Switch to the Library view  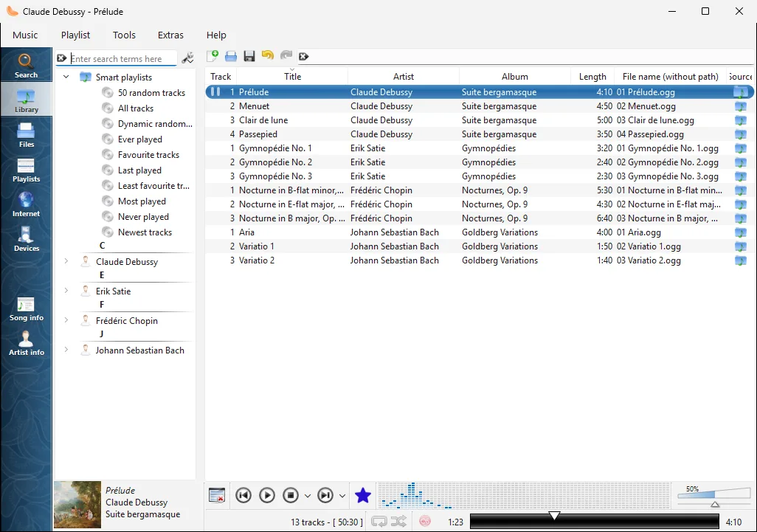tap(26, 100)
